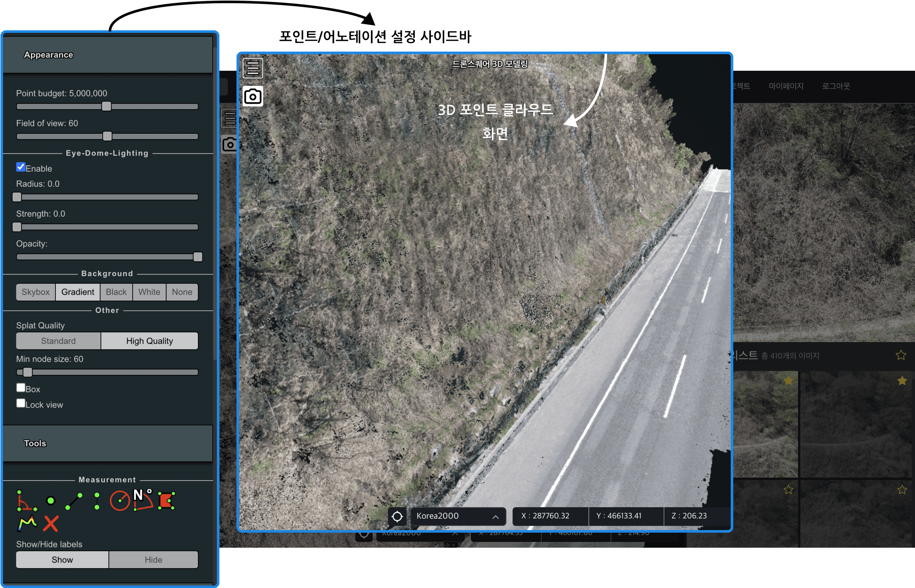915x588 pixels.
Task: Select the height measurement tool
Action: click(97, 501)
